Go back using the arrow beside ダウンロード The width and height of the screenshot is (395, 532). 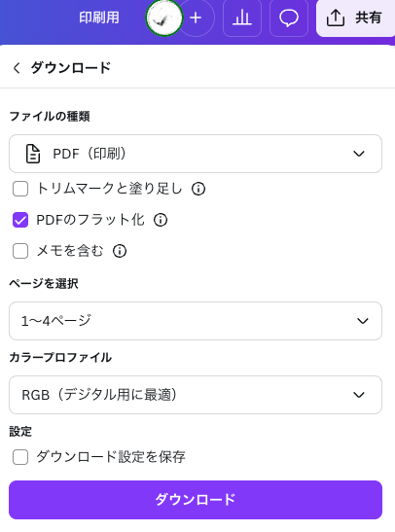(17, 68)
